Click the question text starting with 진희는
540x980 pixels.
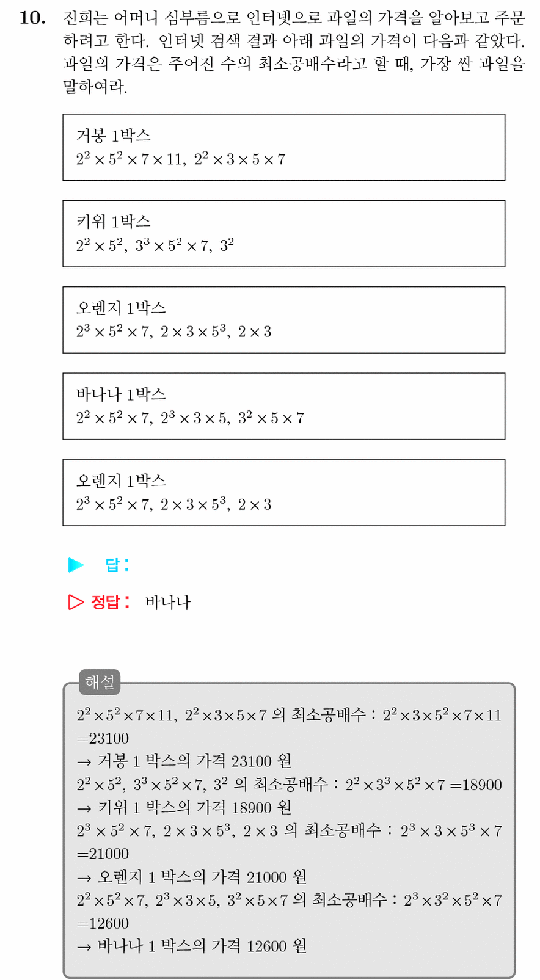pos(294,53)
